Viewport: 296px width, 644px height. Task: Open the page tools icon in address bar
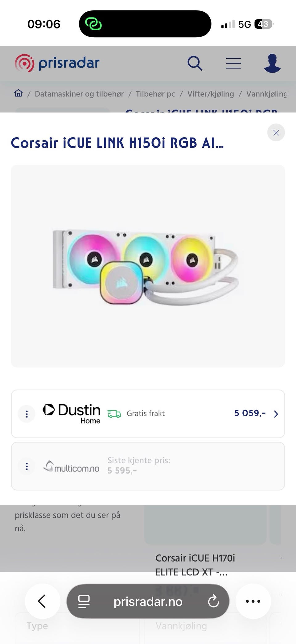pos(84,601)
